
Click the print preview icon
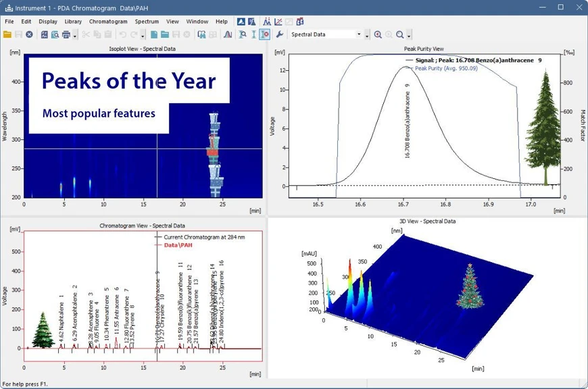[x=55, y=34]
